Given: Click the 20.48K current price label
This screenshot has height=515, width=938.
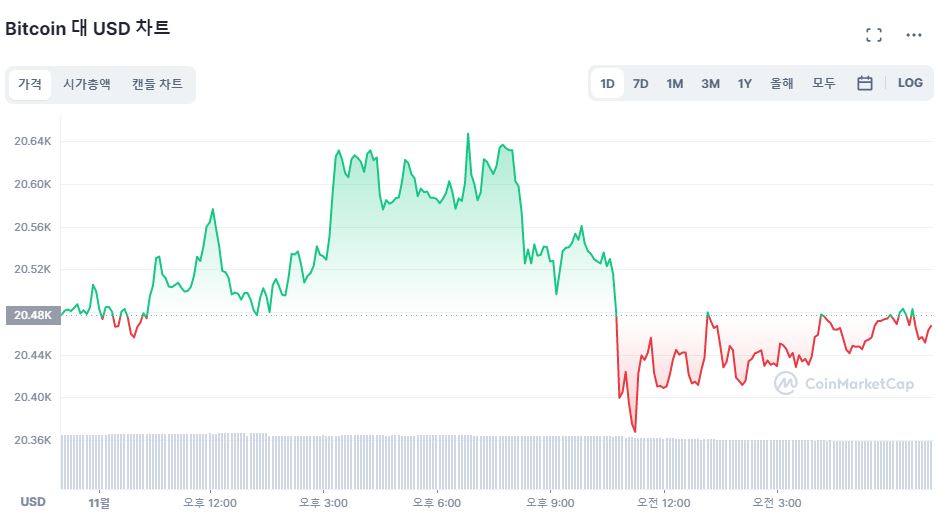Looking at the screenshot, I should (32, 316).
